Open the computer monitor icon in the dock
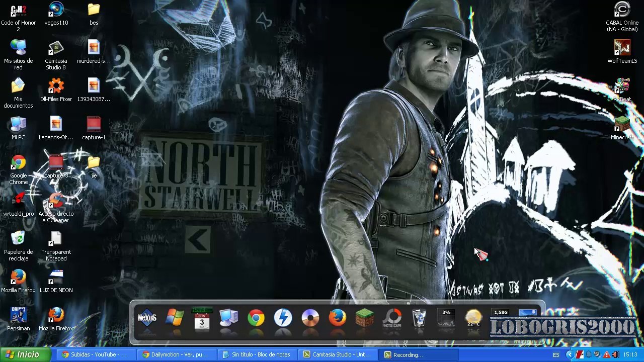This screenshot has width=644, height=362. coord(229,318)
